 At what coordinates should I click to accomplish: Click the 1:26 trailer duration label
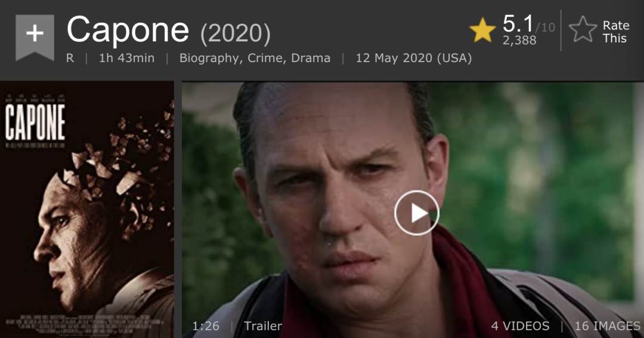tap(206, 326)
